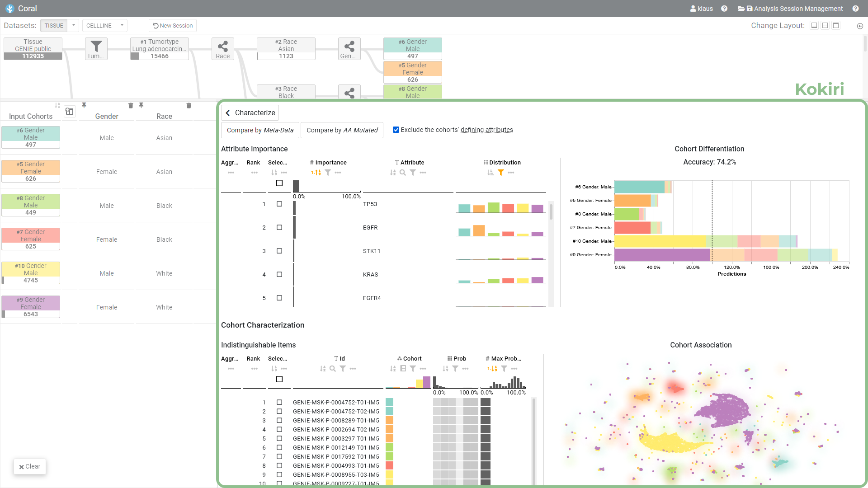Image resolution: width=868 pixels, height=488 pixels.
Task: Open the search icon in the Attribute column
Action: point(402,172)
